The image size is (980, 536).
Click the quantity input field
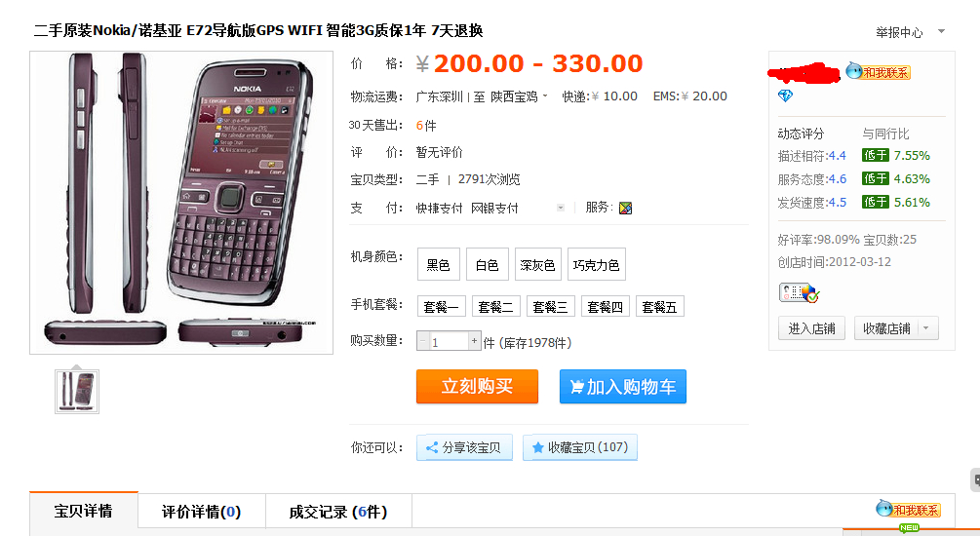tap(449, 342)
